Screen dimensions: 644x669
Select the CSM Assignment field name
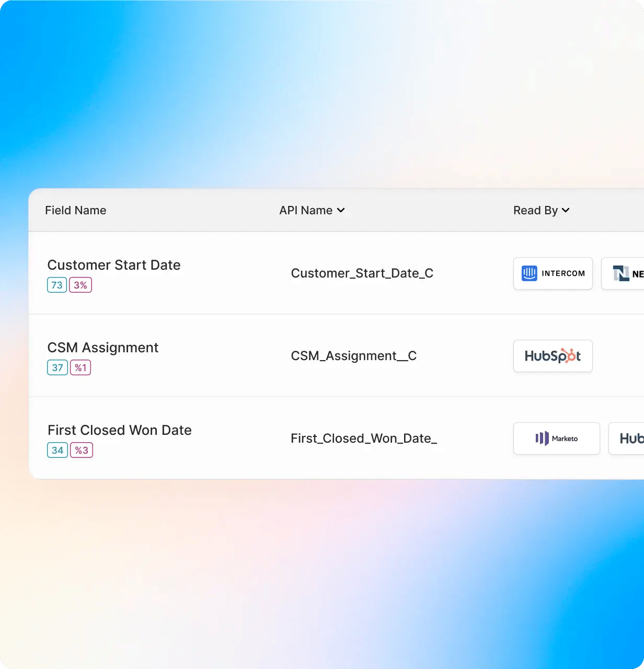point(103,348)
